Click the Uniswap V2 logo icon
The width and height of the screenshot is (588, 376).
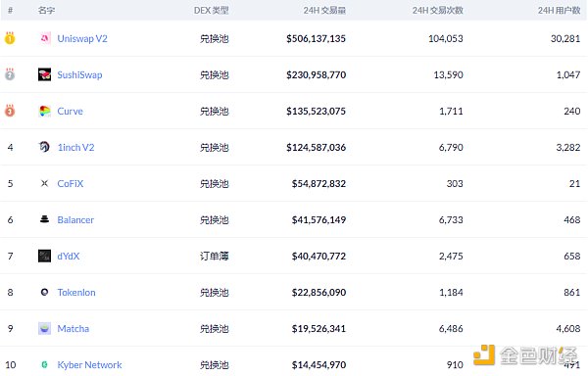click(45, 38)
